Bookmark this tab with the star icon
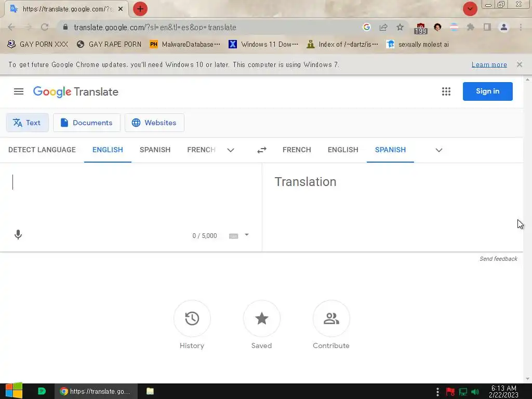This screenshot has height=399, width=532. 400,27
